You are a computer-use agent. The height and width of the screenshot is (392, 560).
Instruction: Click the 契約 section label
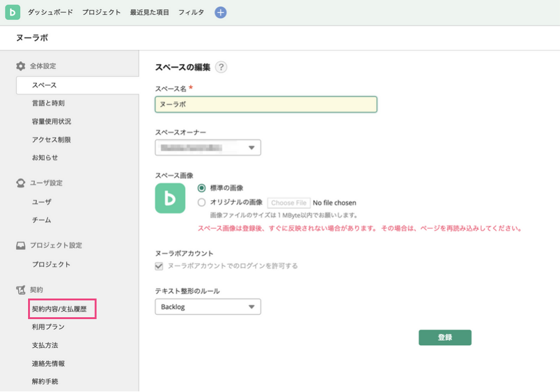(x=36, y=290)
